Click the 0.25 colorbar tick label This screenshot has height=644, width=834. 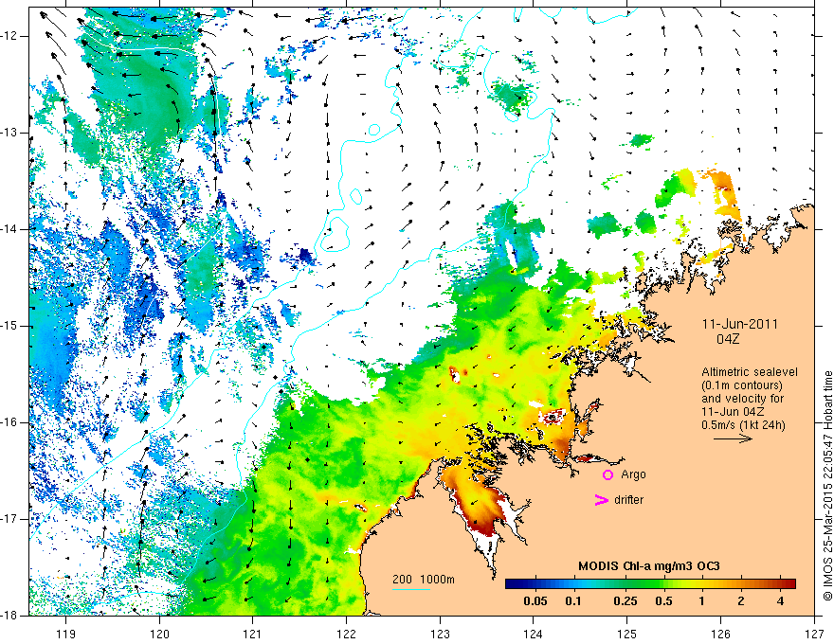625,601
